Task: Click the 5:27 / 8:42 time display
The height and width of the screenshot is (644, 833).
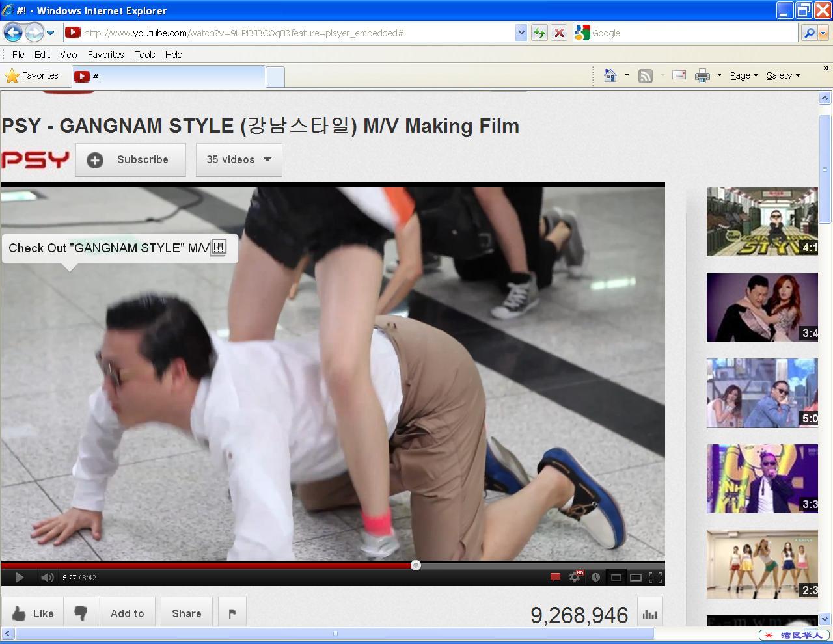Action: pos(79,578)
